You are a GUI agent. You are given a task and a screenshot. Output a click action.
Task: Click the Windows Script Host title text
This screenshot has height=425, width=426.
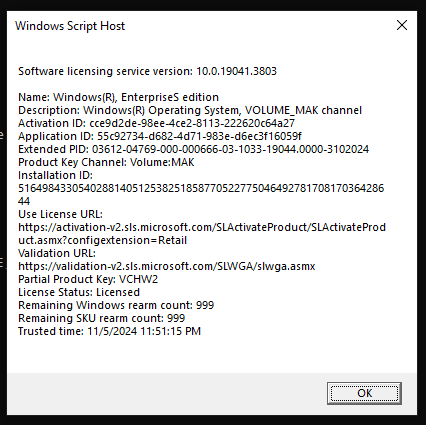point(70,26)
